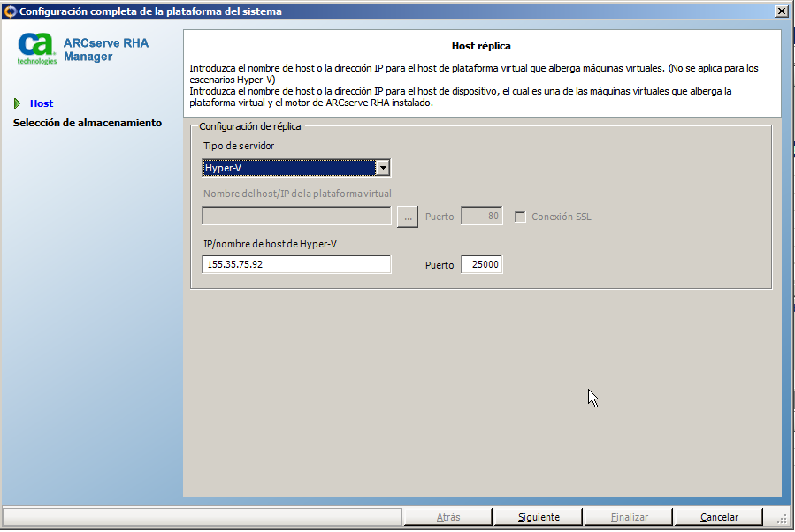Image resolution: width=795 pixels, height=532 pixels.
Task: Click the window resize grip corner
Action: 783,518
